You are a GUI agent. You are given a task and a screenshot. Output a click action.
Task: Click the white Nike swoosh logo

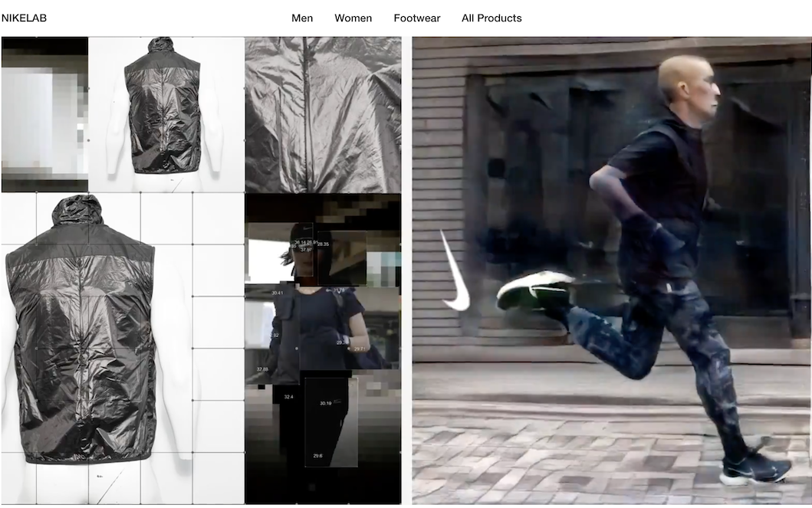[x=455, y=271]
